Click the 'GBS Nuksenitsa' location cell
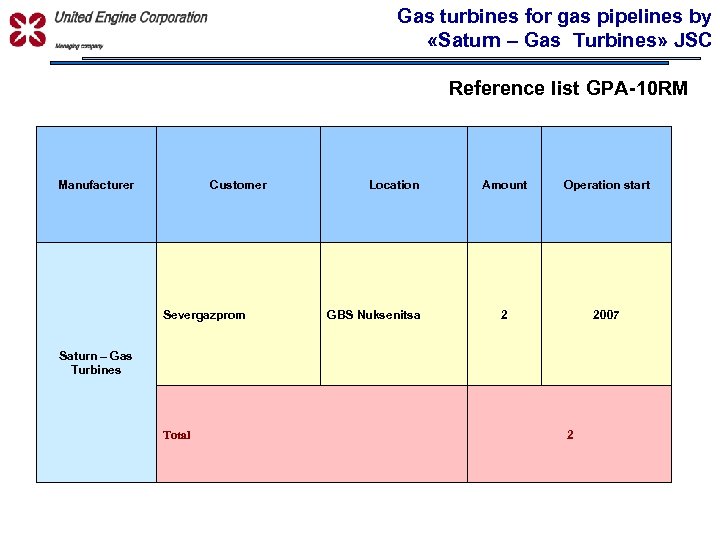 394,314
